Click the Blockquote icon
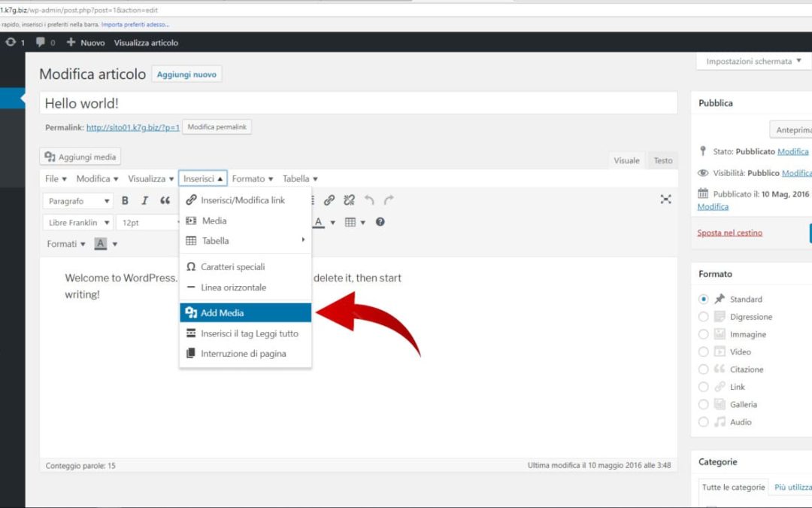 165,201
